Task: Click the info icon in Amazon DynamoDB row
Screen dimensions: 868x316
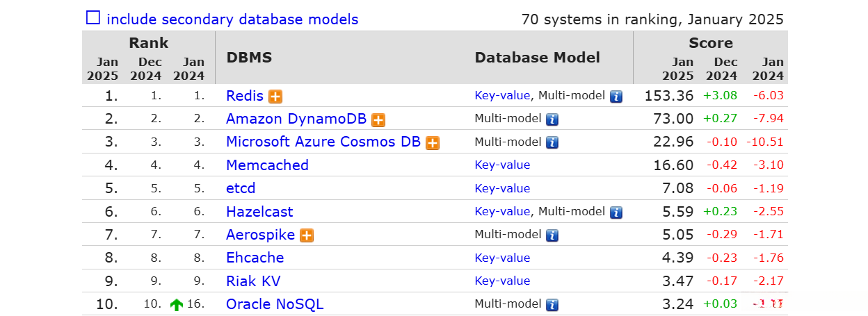Action: tap(552, 119)
